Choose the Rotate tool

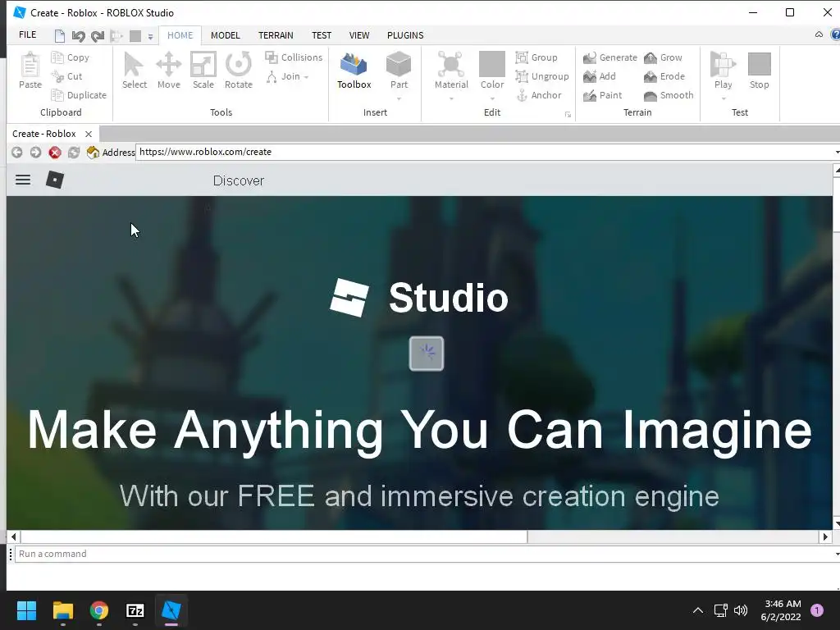(x=239, y=71)
